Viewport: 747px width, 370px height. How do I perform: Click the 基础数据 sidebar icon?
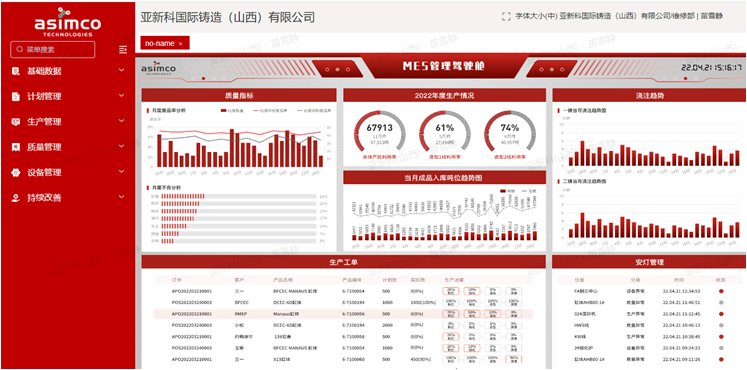(x=16, y=71)
